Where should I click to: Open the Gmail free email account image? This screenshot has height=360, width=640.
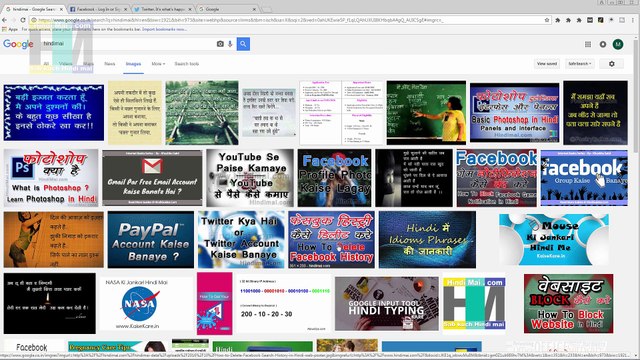(152, 178)
